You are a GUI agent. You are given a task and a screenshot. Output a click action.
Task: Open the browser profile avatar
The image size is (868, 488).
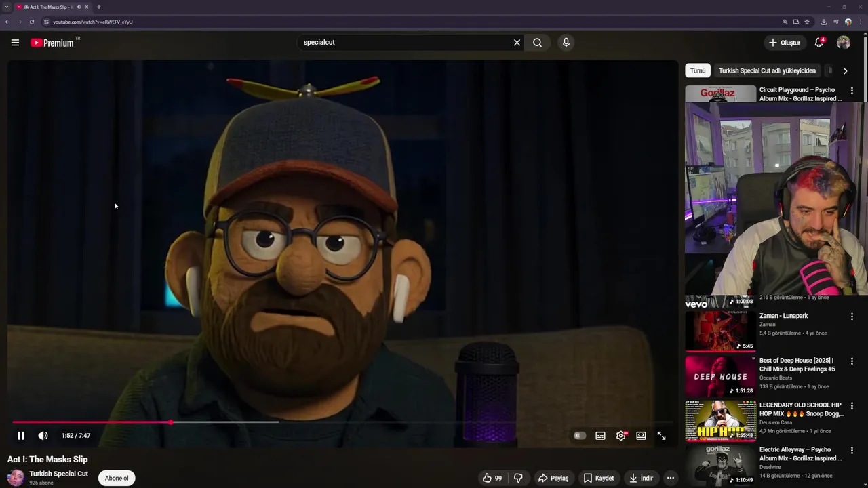tap(848, 22)
